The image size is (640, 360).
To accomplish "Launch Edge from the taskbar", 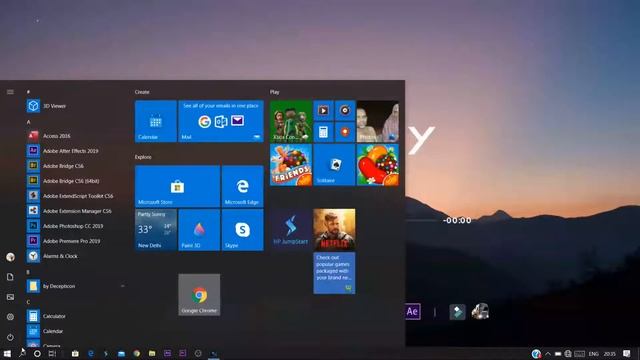I will pos(91,353).
